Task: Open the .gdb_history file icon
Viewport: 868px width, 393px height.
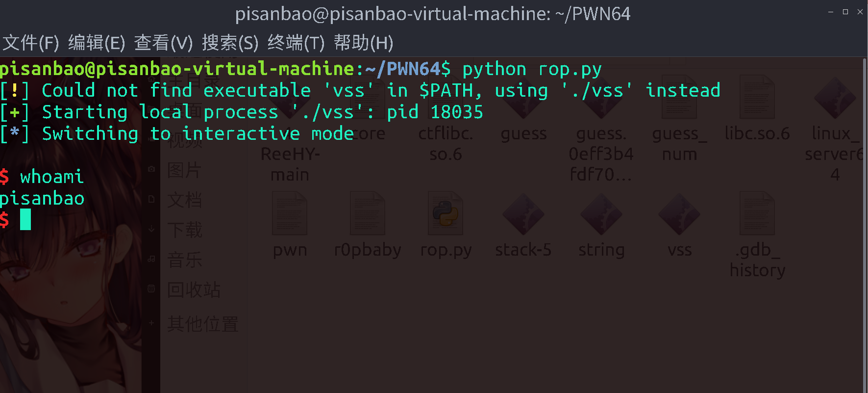Action: (757, 213)
